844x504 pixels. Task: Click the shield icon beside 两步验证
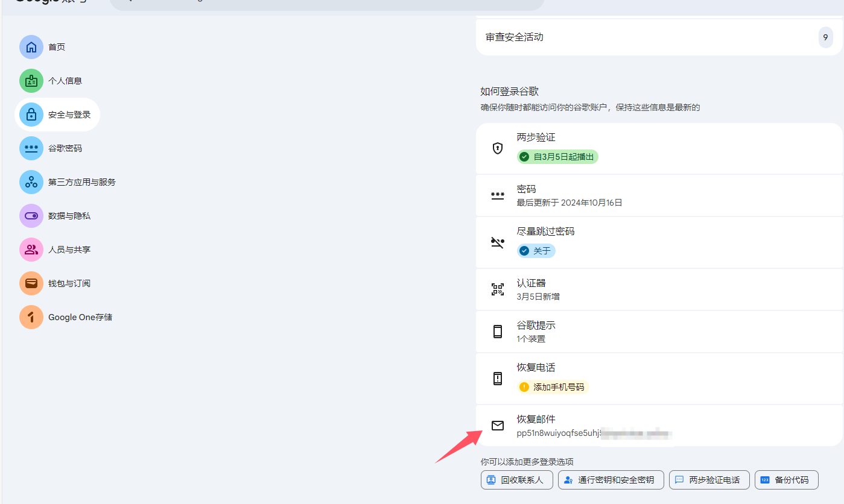click(498, 148)
